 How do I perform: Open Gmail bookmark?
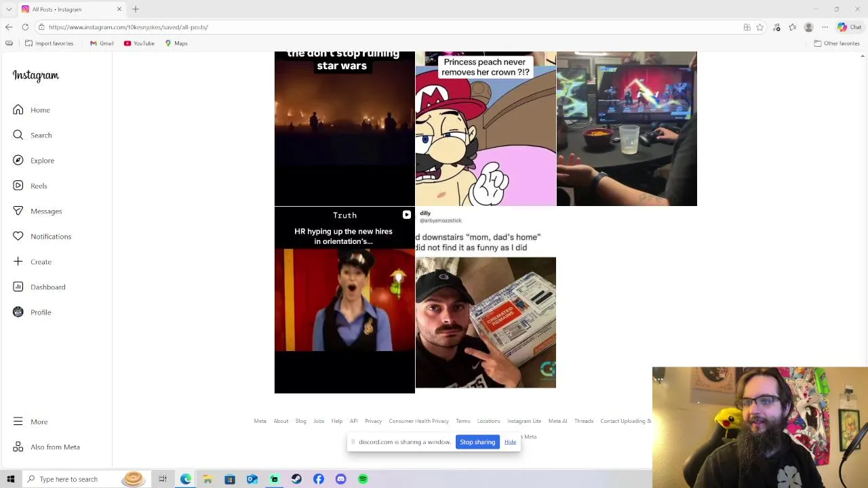click(102, 43)
